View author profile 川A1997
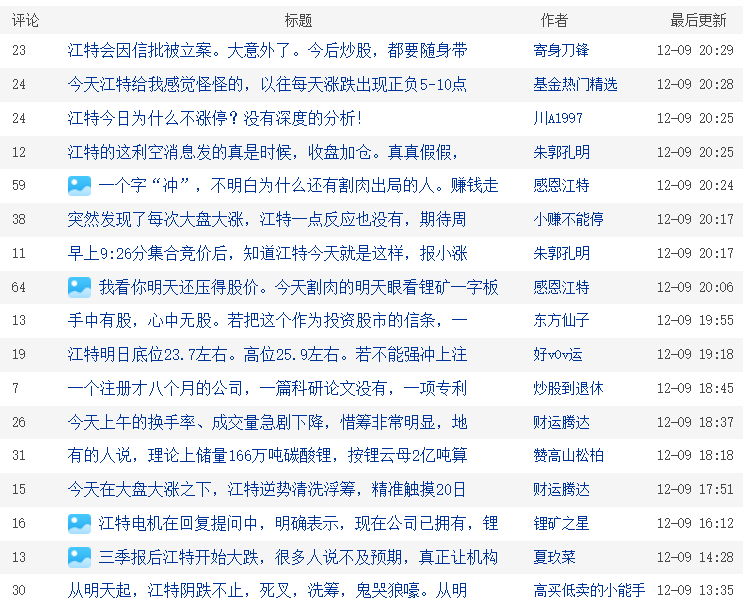Image resolution: width=744 pixels, height=600 pixels. point(557,118)
